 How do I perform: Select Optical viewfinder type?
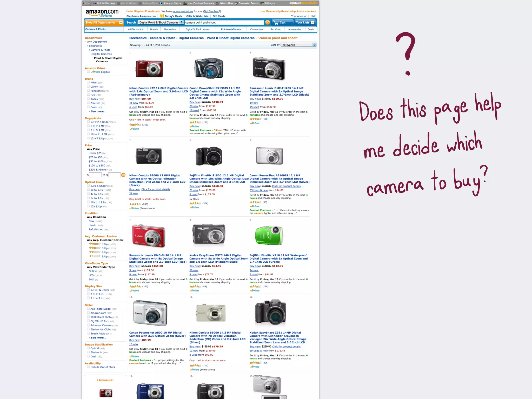pyautogui.click(x=93, y=271)
